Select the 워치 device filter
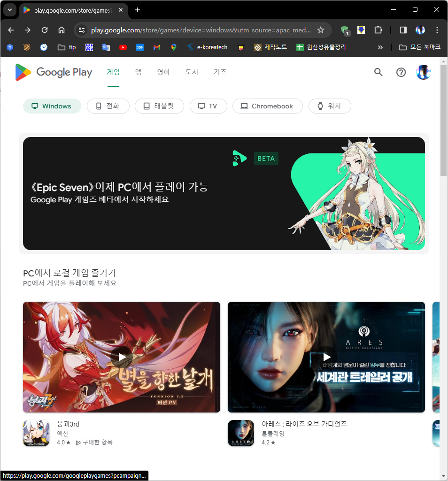Screen dimensions: 448x481 tap(330, 106)
